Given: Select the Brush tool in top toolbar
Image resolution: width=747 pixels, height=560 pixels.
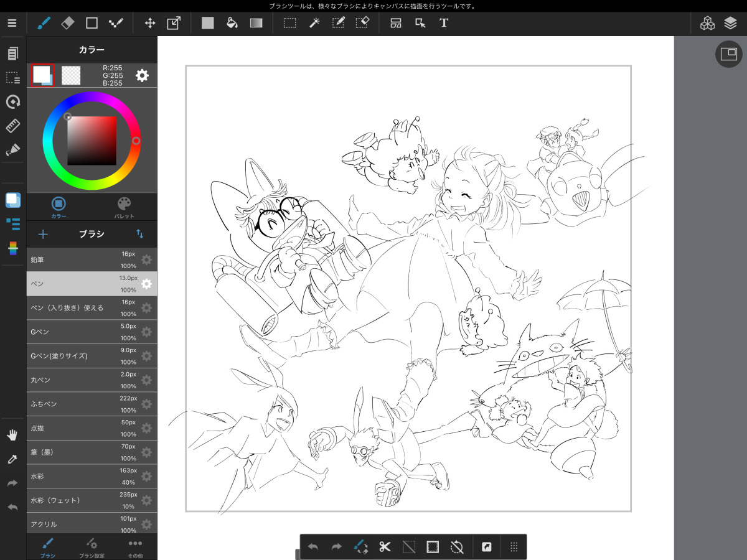Looking at the screenshot, I should point(44,23).
